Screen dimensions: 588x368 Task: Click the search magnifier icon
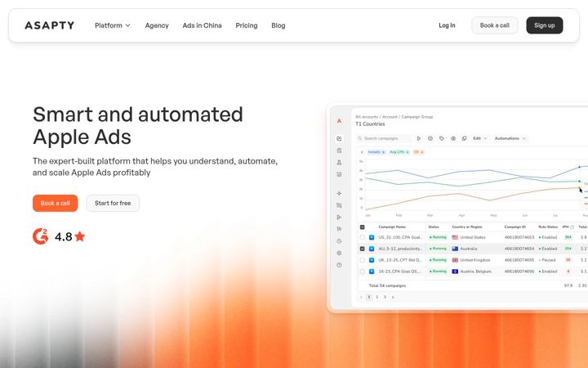point(359,138)
